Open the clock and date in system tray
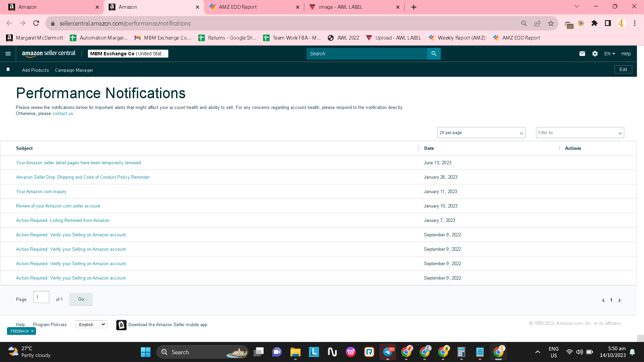The width and height of the screenshot is (644, 362). point(613,352)
